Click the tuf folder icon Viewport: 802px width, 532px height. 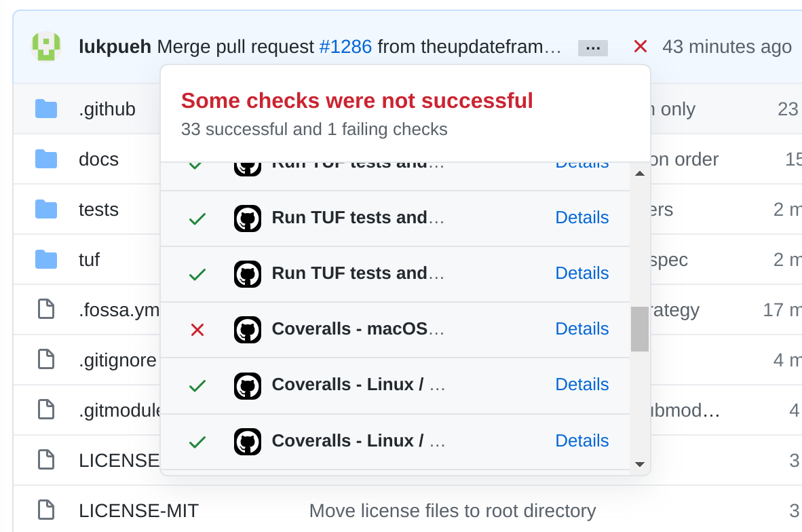click(46, 259)
